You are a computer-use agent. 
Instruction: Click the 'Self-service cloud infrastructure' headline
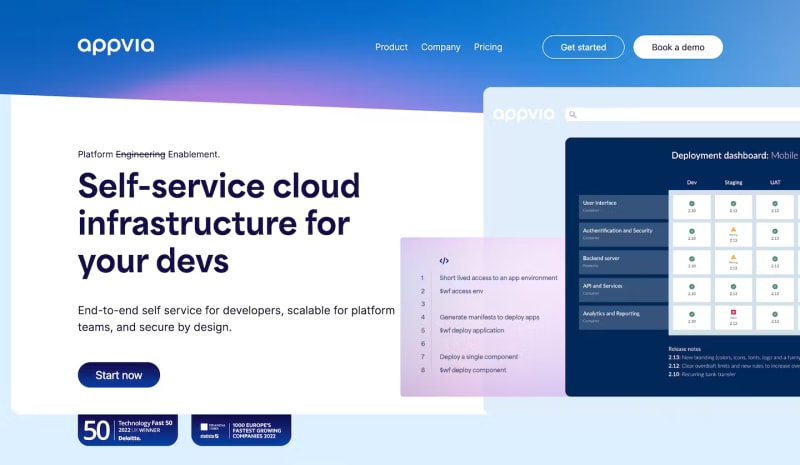tap(219, 223)
